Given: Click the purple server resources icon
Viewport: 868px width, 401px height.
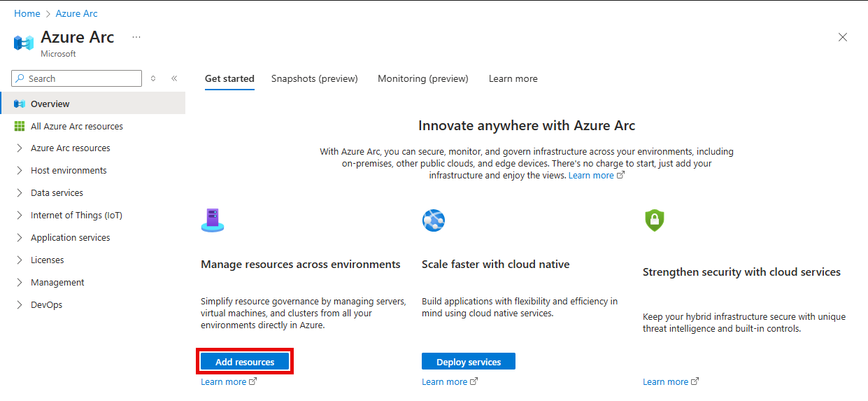Looking at the screenshot, I should click(213, 220).
